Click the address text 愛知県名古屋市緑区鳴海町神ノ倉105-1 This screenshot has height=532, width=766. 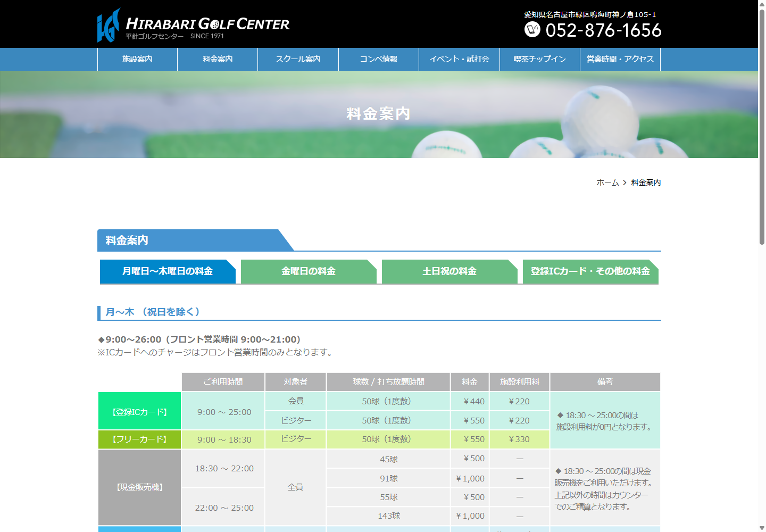click(590, 14)
